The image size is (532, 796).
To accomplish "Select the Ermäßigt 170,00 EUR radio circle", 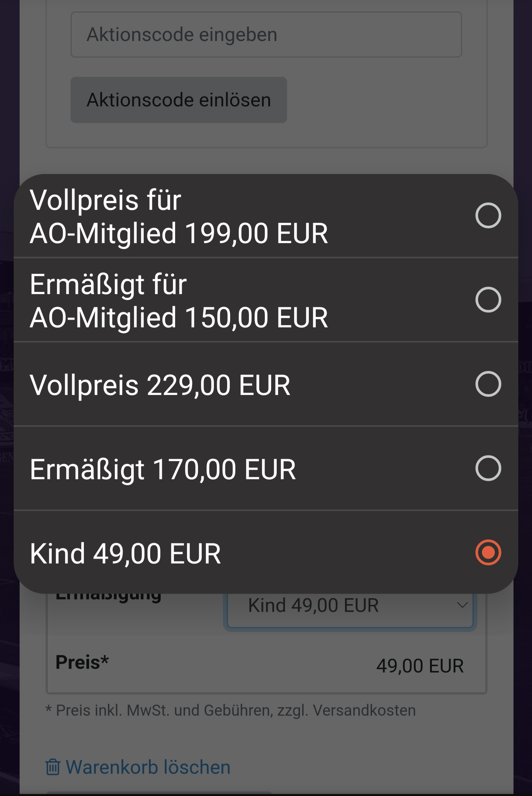I will click(488, 468).
